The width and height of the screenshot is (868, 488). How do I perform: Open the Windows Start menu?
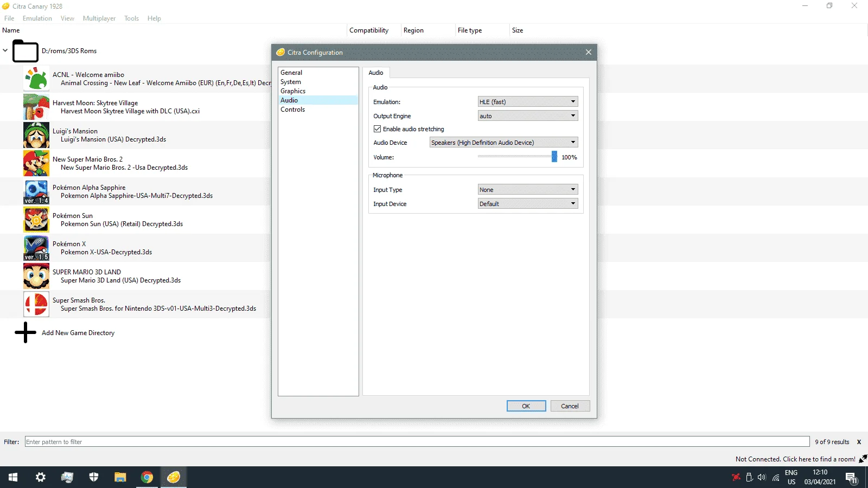click(13, 477)
